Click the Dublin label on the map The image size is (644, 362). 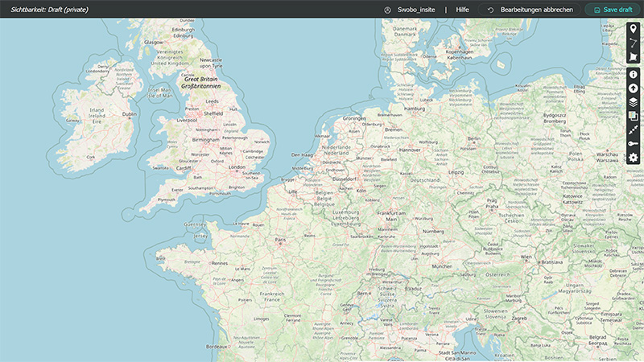tap(129, 114)
